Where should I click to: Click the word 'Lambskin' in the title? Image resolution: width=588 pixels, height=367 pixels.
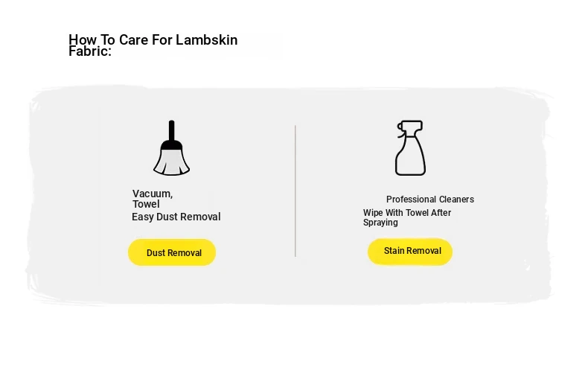point(207,39)
